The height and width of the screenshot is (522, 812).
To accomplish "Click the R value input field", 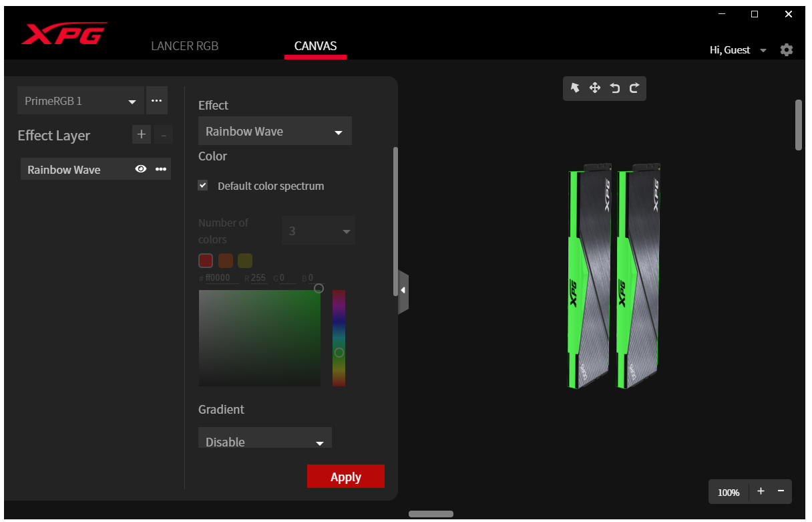I will 258,278.
